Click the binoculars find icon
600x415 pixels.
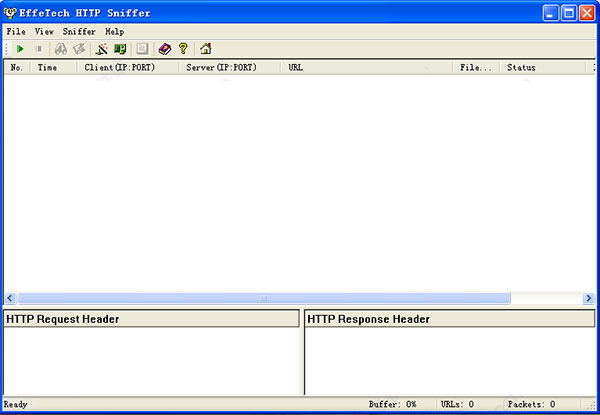coord(61,49)
